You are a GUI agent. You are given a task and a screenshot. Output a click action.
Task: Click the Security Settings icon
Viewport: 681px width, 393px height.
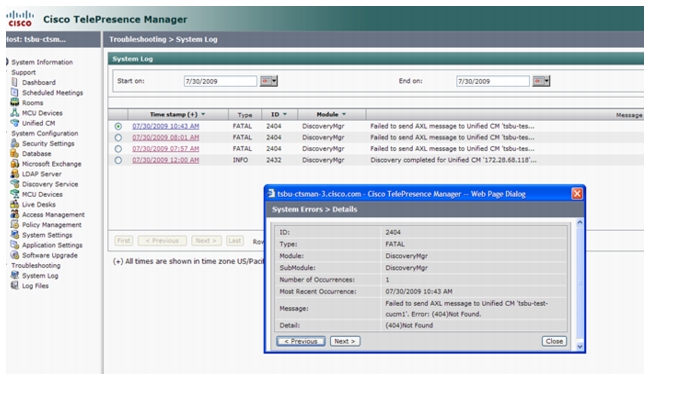click(15, 143)
